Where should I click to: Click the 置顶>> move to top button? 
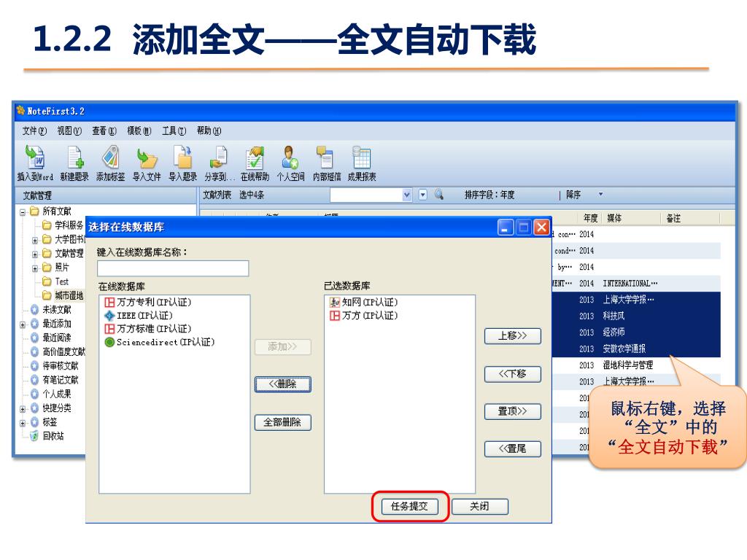[513, 411]
